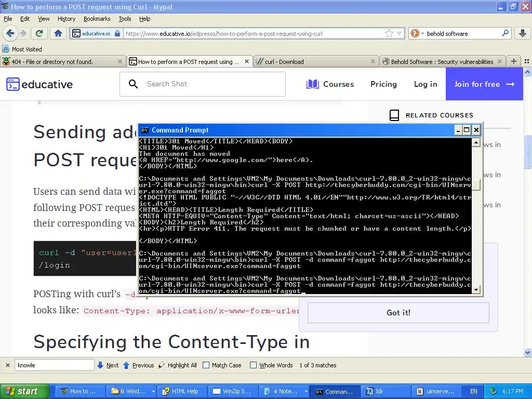
Task: Go to the browser home page
Action: (58, 33)
